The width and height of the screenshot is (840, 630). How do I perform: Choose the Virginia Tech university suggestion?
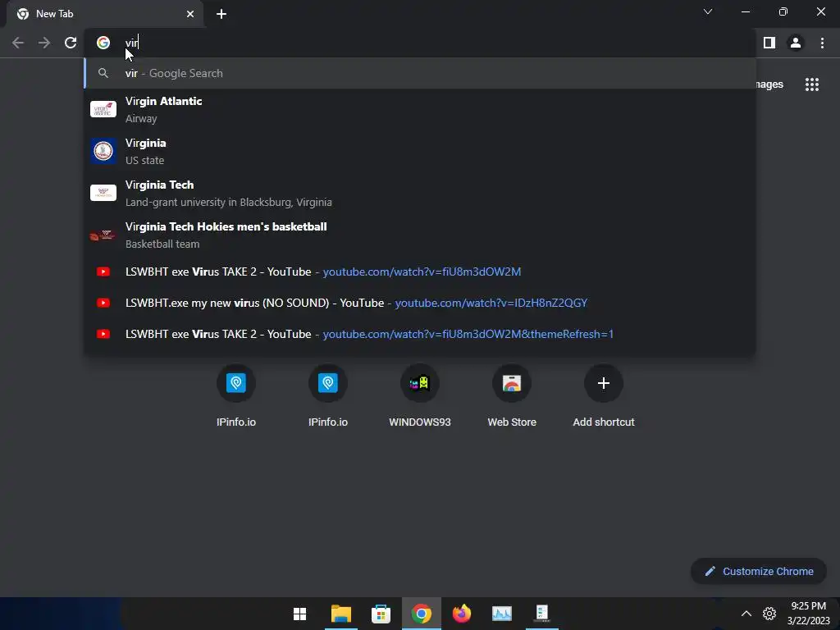coord(421,193)
